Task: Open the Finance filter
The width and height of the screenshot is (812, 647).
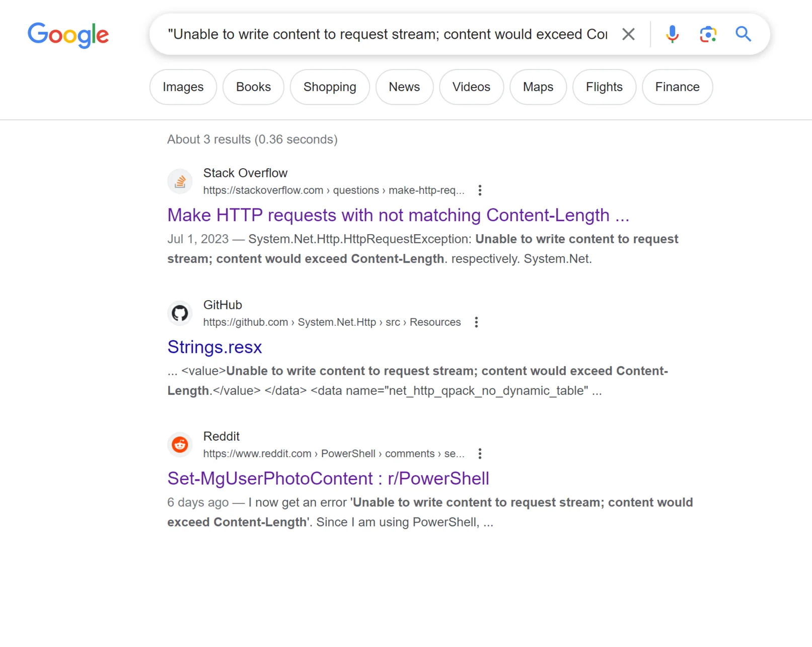Action: pyautogui.click(x=677, y=87)
